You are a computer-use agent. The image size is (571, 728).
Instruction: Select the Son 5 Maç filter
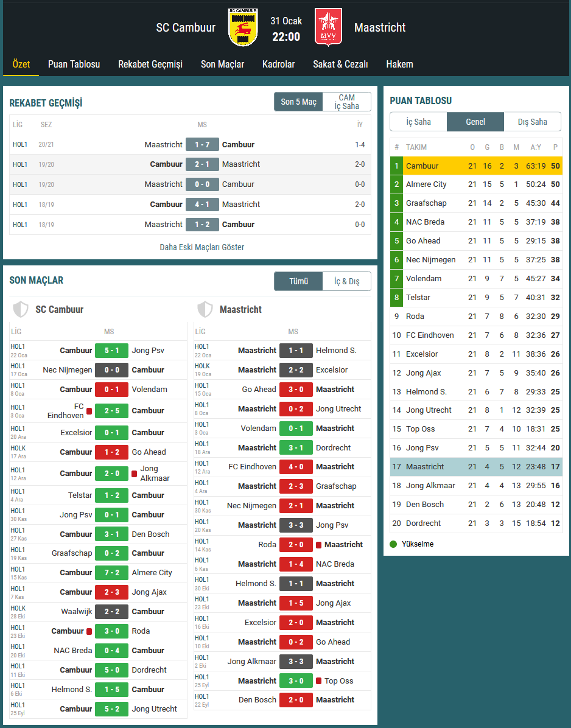298,102
